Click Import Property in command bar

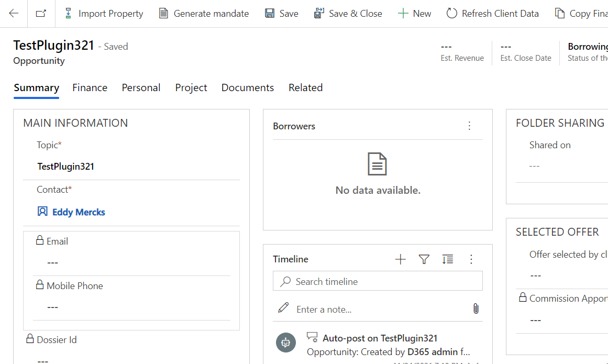(104, 14)
